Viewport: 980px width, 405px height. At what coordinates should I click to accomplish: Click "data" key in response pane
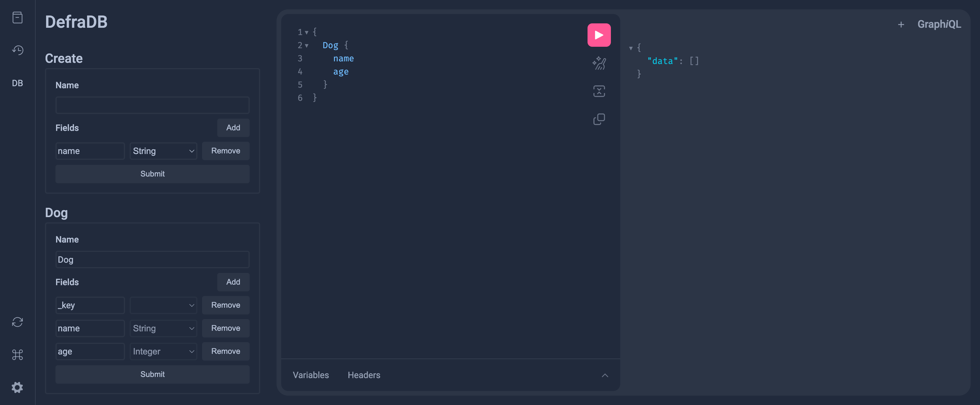click(662, 61)
